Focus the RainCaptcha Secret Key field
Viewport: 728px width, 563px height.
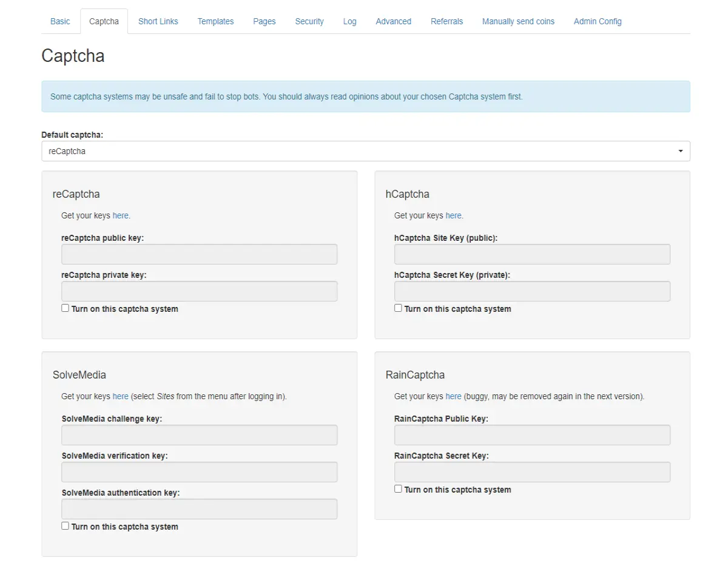coord(532,472)
